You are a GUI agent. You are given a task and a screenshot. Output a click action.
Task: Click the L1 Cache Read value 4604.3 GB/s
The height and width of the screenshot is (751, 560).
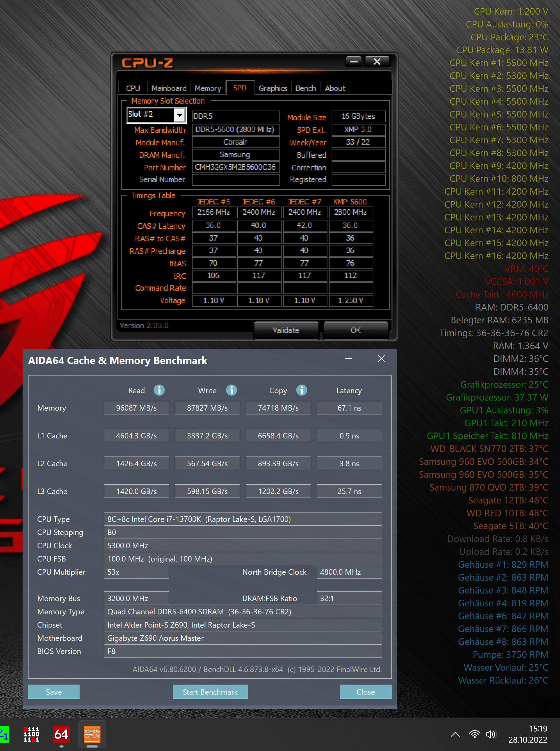pos(137,436)
